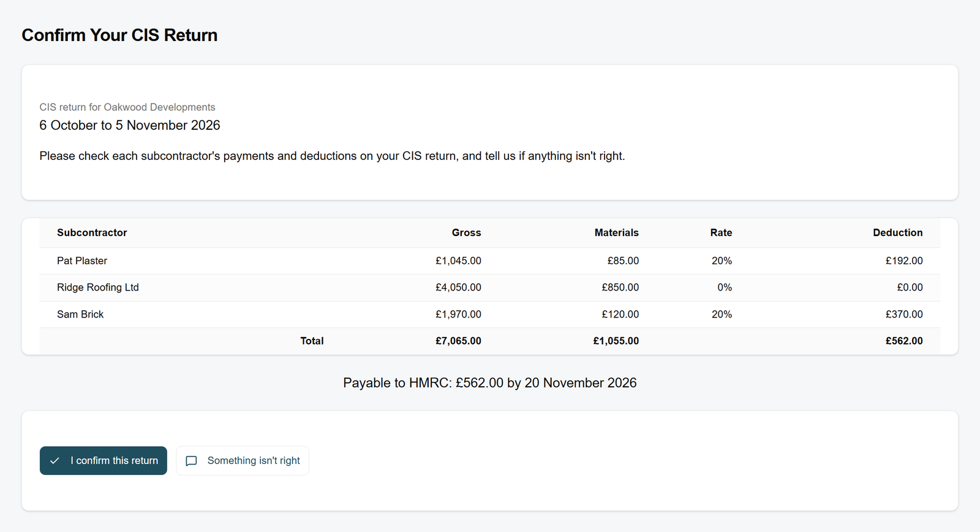Click Pat Plaster's gross £1,045.00
Image resolution: width=980 pixels, height=532 pixels.
[458, 260]
